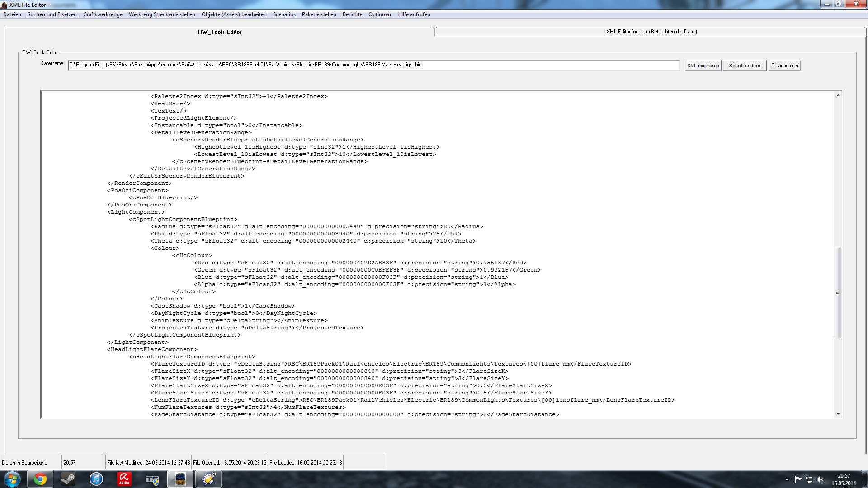The height and width of the screenshot is (488, 868).
Task: Open the Grafikwerkzeuge menu
Action: [x=103, y=14]
